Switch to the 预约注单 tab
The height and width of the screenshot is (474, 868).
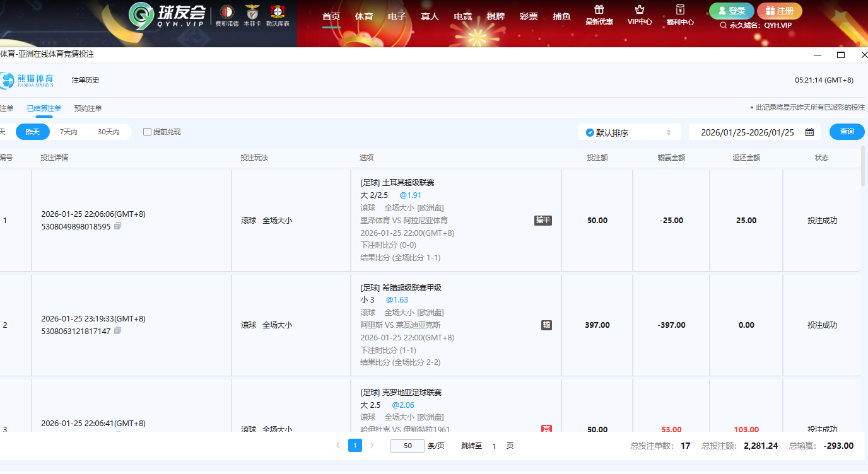[x=88, y=108]
